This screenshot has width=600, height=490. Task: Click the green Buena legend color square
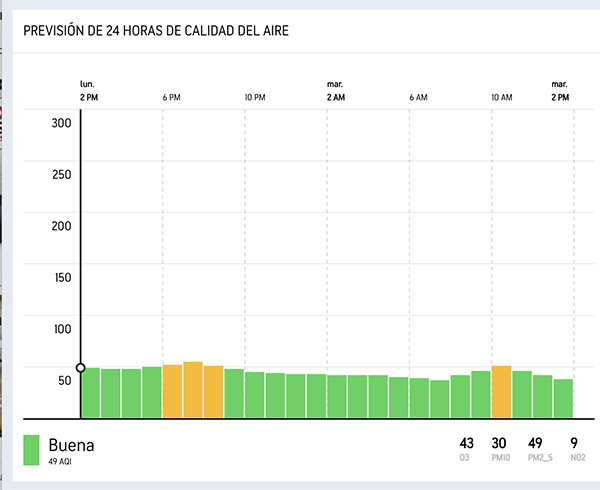pyautogui.click(x=31, y=449)
